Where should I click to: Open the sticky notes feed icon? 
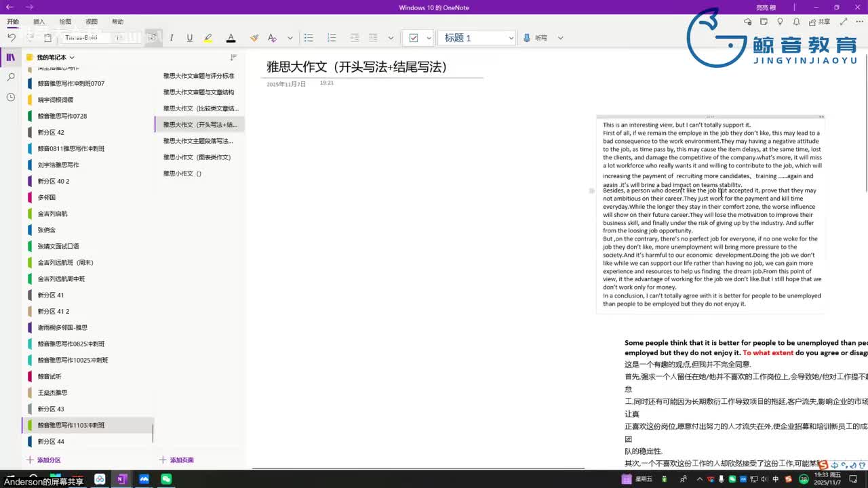click(x=764, y=22)
